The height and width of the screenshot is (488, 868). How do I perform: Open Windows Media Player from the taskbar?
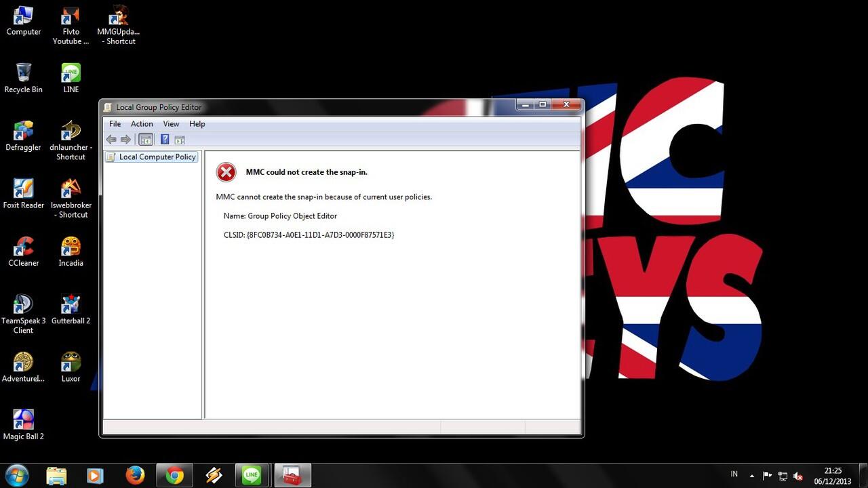pos(95,476)
